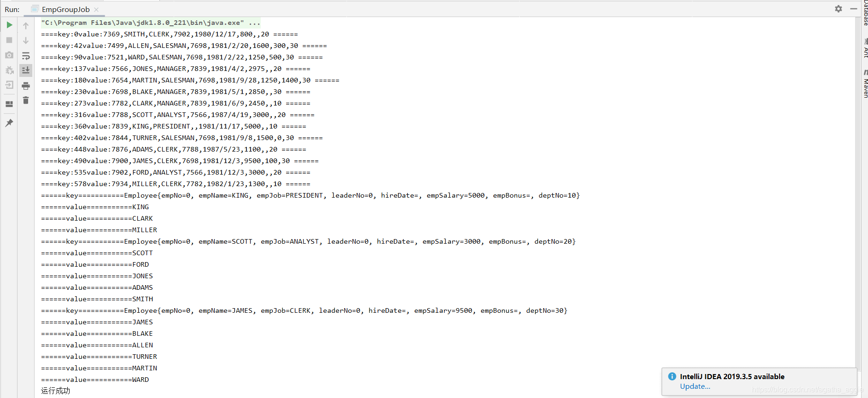The height and width of the screenshot is (398, 868).
Task: Click the Update... link in notification
Action: [695, 386]
